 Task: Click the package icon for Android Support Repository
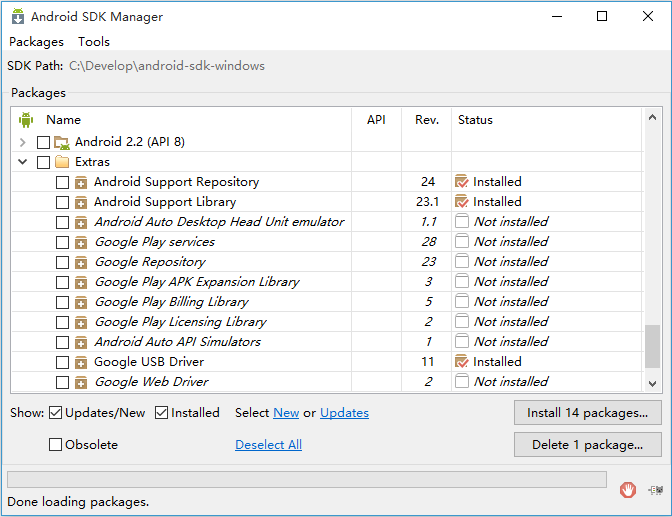click(81, 182)
